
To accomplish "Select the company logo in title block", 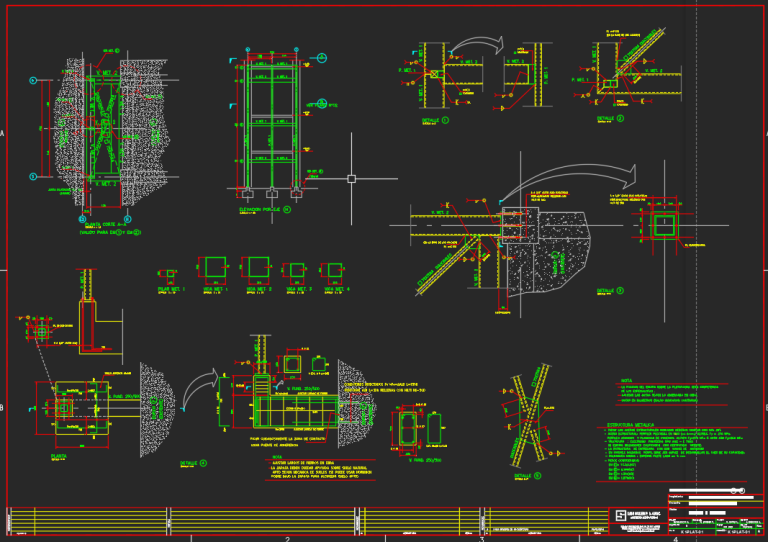I will pyautogui.click(x=621, y=516).
